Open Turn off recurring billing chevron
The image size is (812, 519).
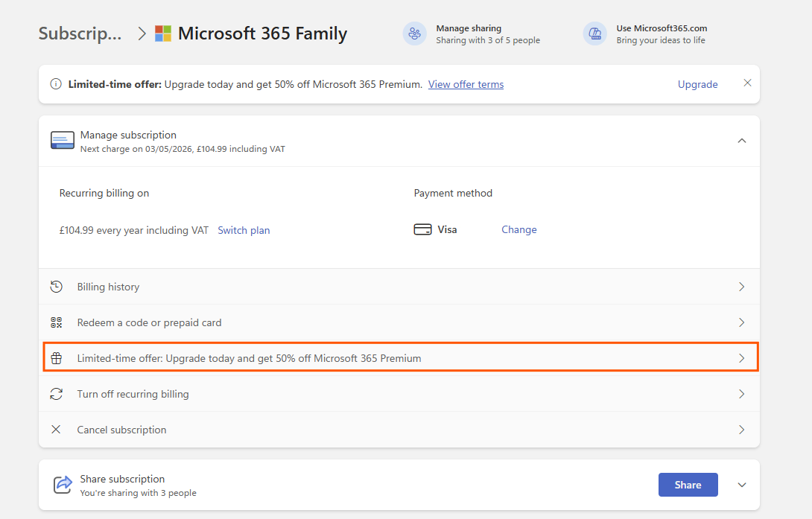(x=741, y=394)
